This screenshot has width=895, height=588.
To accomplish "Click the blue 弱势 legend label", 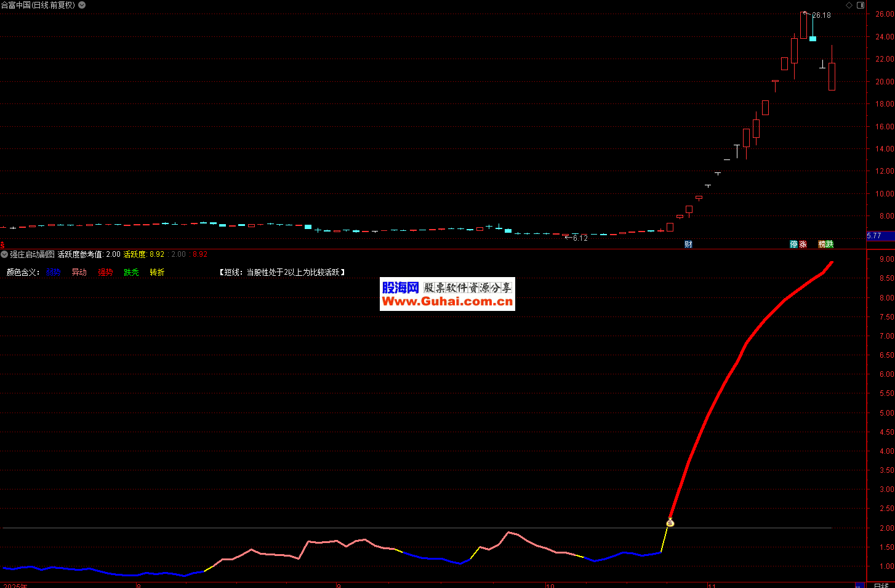I will 53,272.
